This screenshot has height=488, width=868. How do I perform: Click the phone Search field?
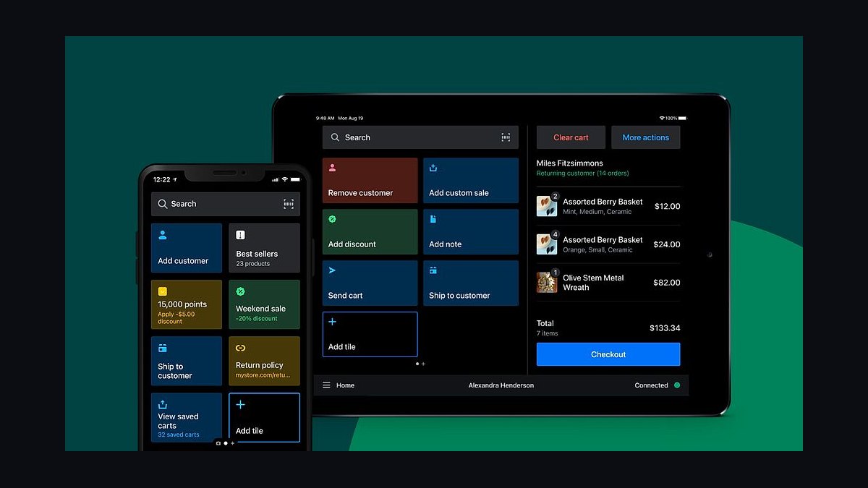click(x=226, y=204)
